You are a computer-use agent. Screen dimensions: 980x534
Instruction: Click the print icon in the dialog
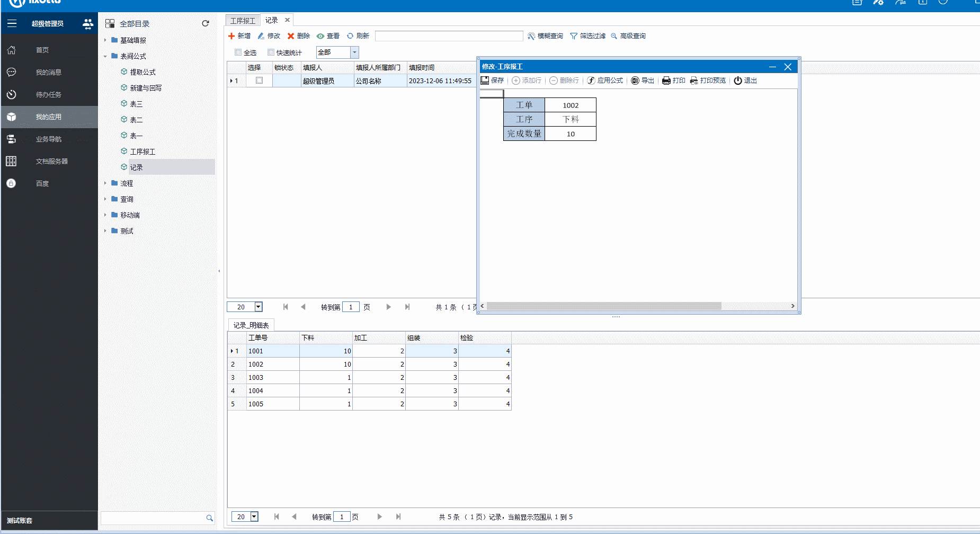coord(666,81)
